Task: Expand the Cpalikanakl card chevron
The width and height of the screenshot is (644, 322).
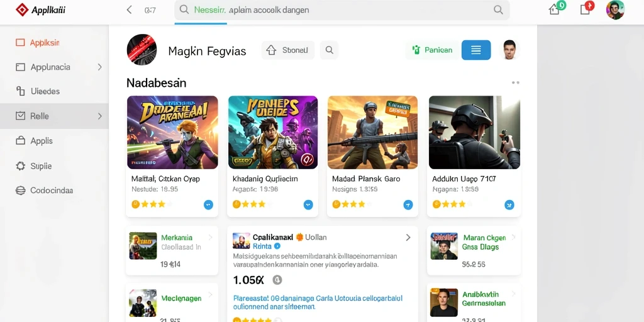Action: (x=408, y=237)
